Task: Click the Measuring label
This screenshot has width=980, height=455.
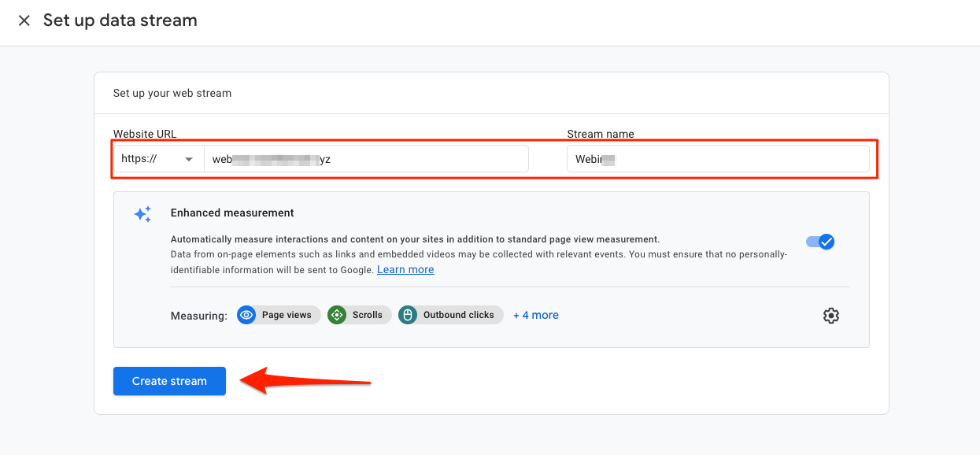Action: 199,316
